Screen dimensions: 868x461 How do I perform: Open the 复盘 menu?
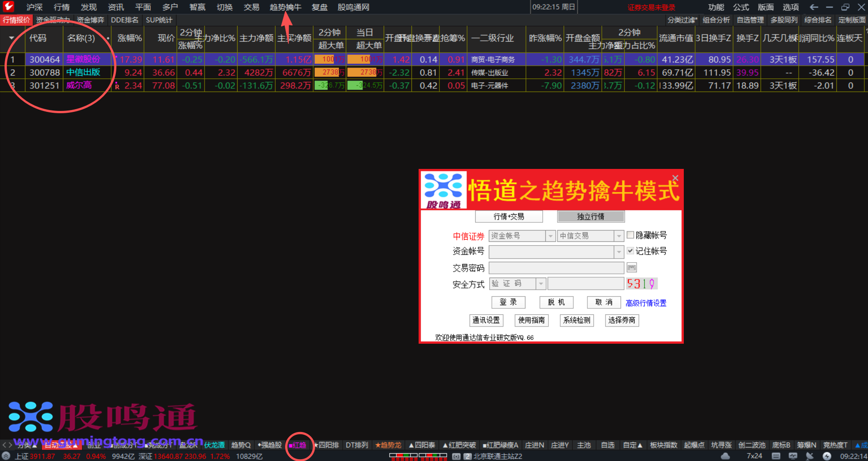click(320, 7)
